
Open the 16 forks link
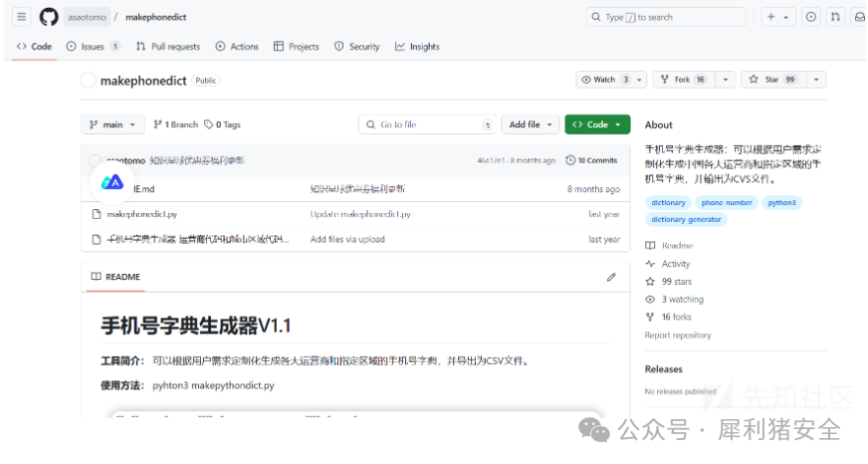tap(668, 317)
